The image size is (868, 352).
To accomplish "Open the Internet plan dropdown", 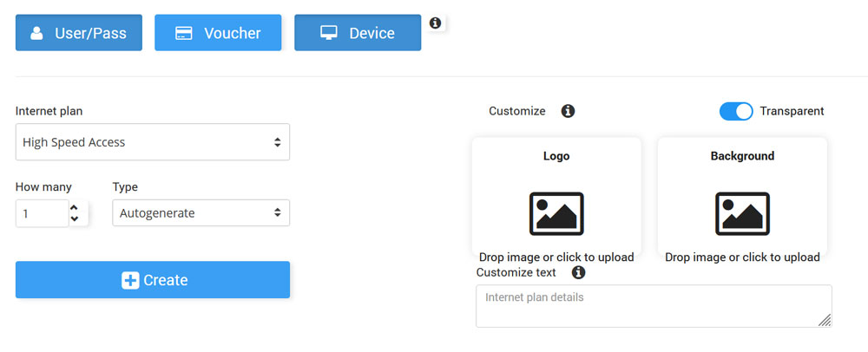I will pos(153,142).
